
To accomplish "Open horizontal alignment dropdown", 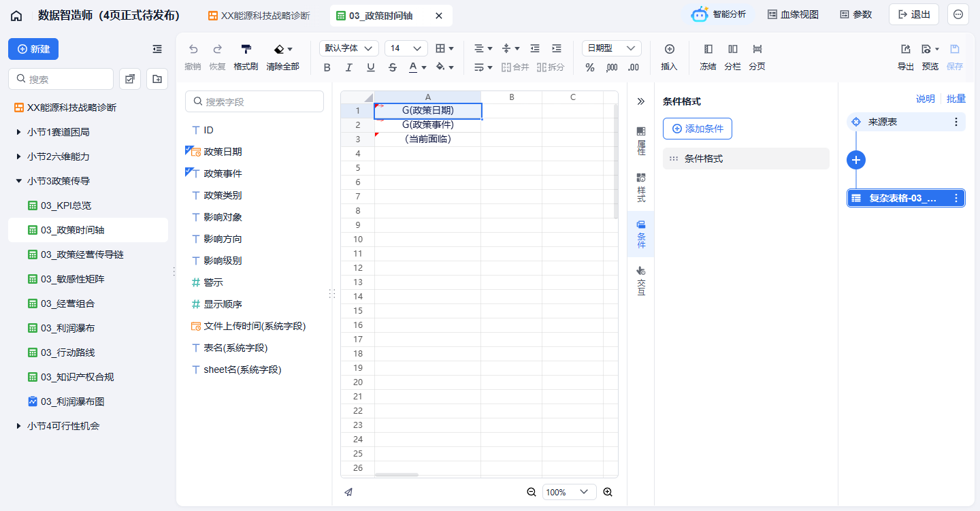I will pyautogui.click(x=483, y=48).
